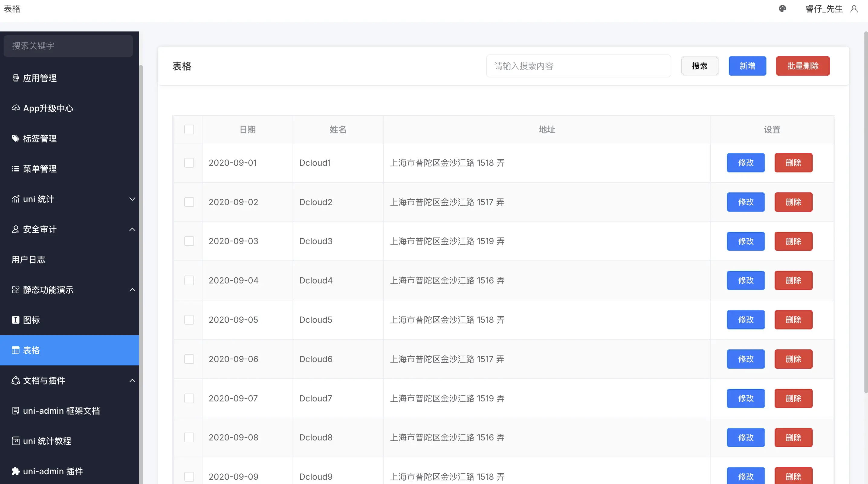The image size is (868, 484).
Task: Click the page vertical scrollbar
Action: [865, 212]
